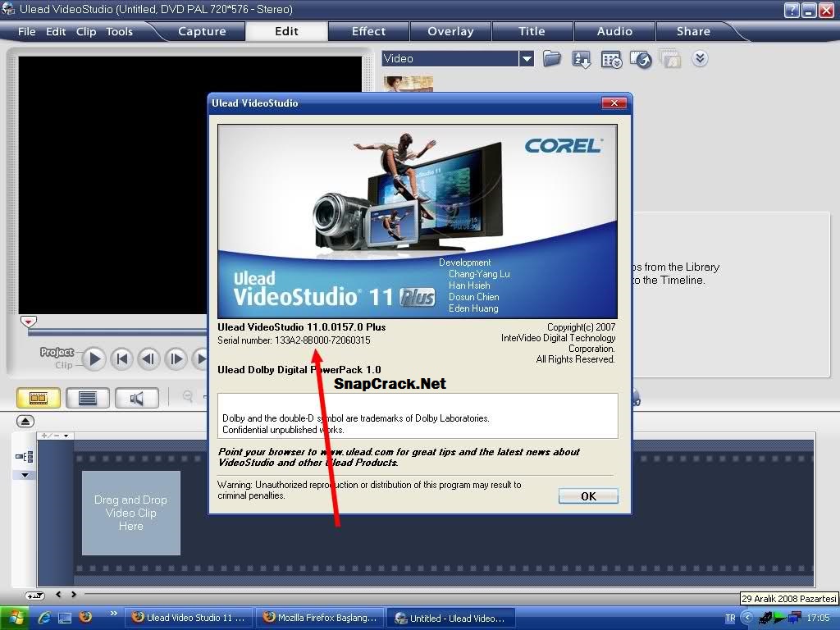Viewport: 840px width, 630px height.
Task: Launch Internet Explorer from quick launch
Action: coord(44,618)
